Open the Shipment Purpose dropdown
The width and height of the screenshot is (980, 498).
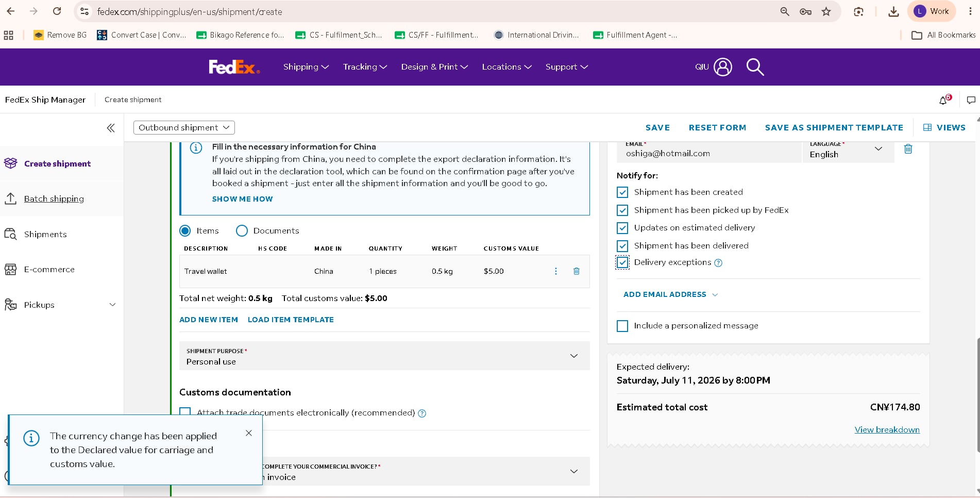(x=384, y=356)
